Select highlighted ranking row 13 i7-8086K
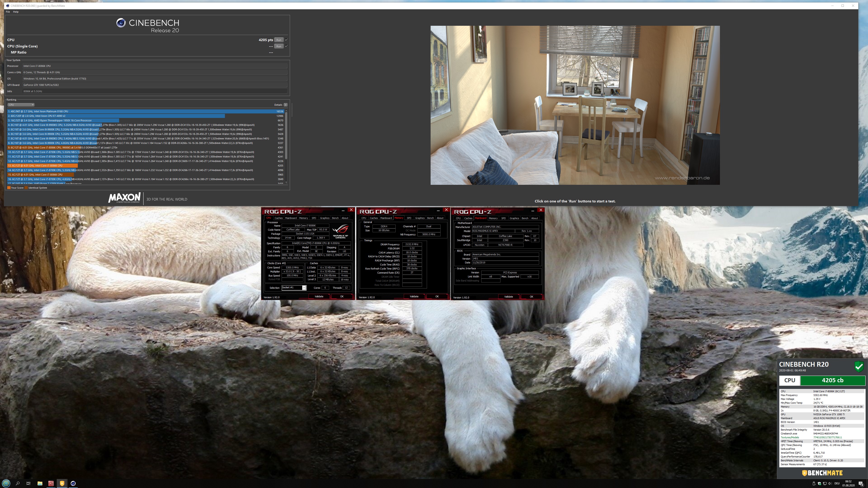The image size is (868, 488). coord(146,166)
